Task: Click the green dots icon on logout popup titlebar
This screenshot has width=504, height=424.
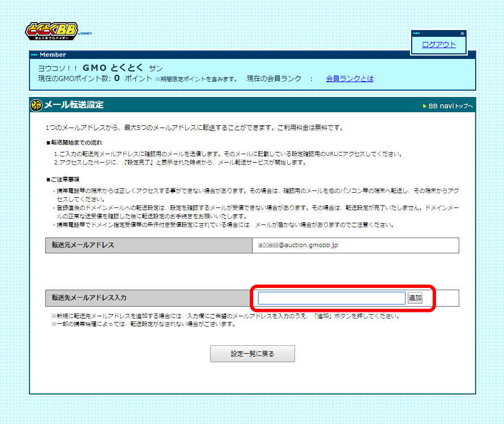Action: tap(416, 33)
